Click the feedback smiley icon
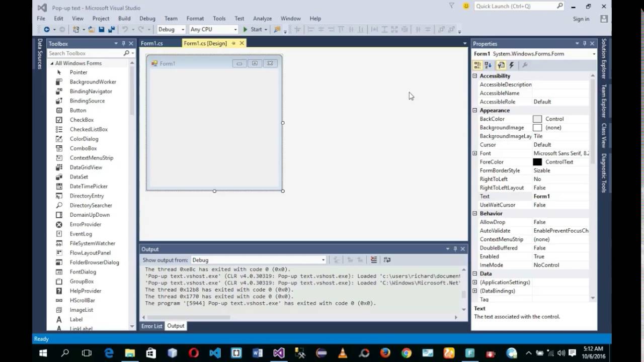Image resolution: width=644 pixels, height=362 pixels. coord(466,6)
